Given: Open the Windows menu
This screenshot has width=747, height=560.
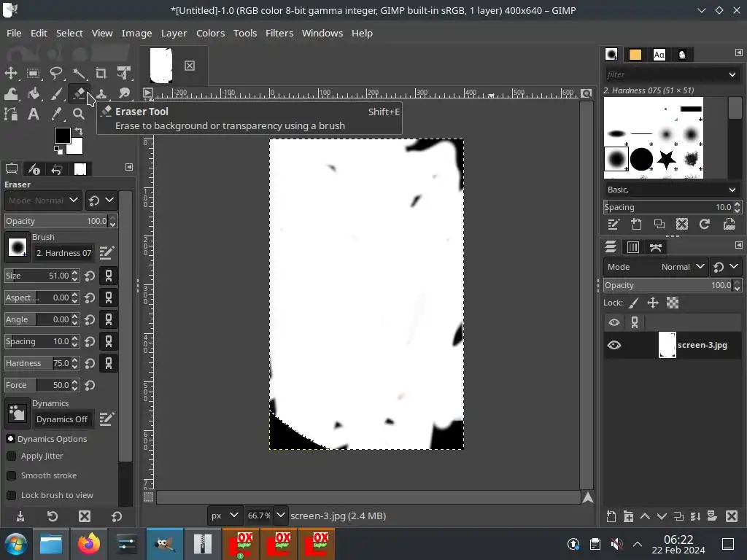Looking at the screenshot, I should [322, 33].
